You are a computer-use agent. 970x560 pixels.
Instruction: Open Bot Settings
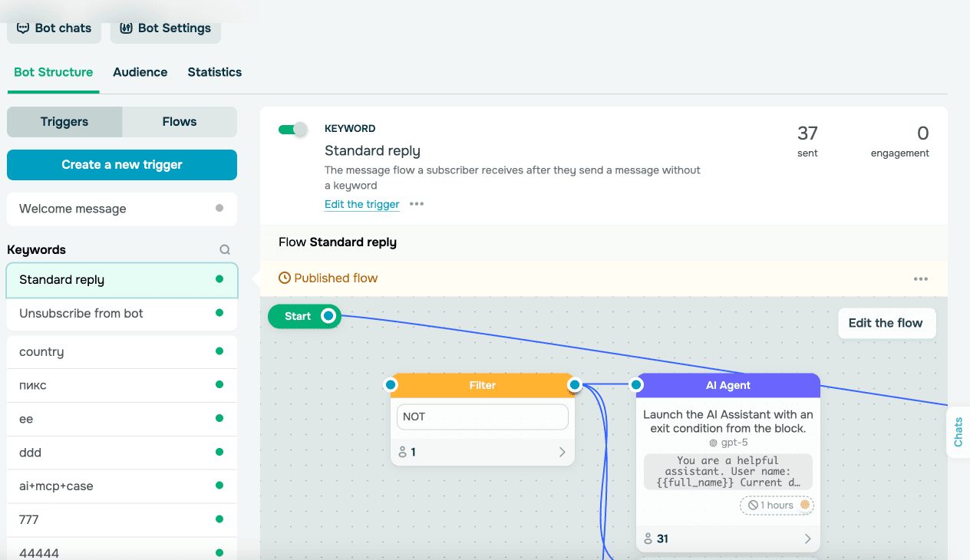point(166,28)
